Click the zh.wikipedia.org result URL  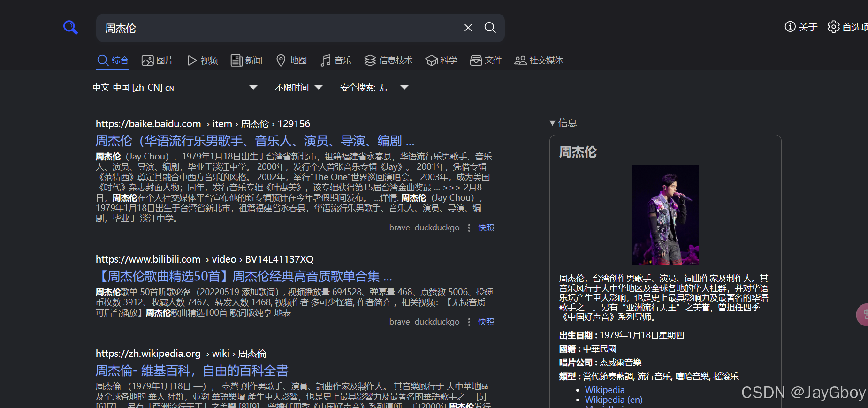[181, 354]
